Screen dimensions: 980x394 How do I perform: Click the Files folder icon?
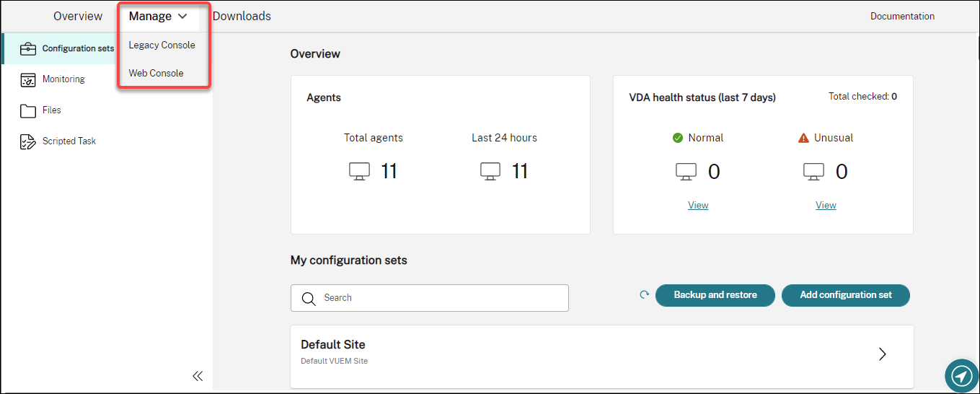[x=28, y=110]
